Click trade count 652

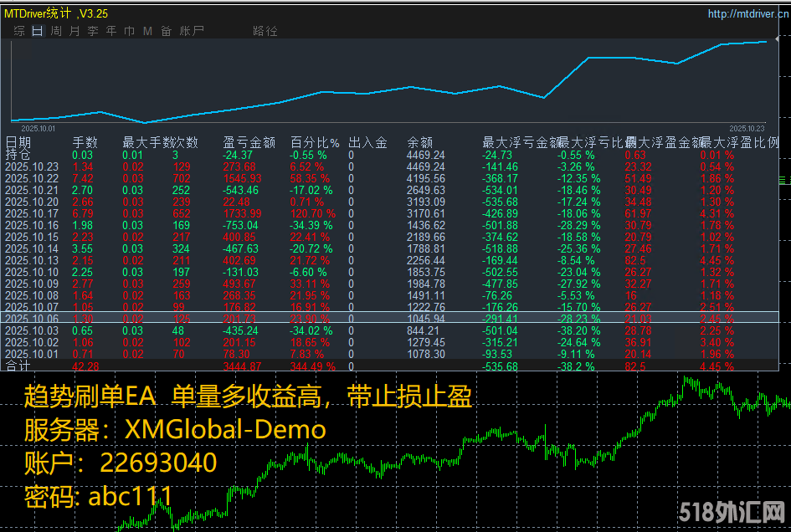(182, 214)
